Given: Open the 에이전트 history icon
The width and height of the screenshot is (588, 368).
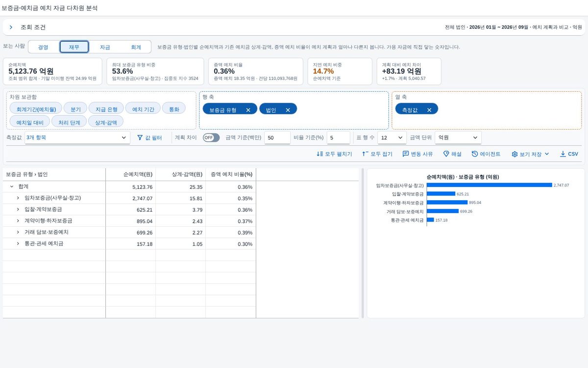Looking at the screenshot, I should 475,154.
